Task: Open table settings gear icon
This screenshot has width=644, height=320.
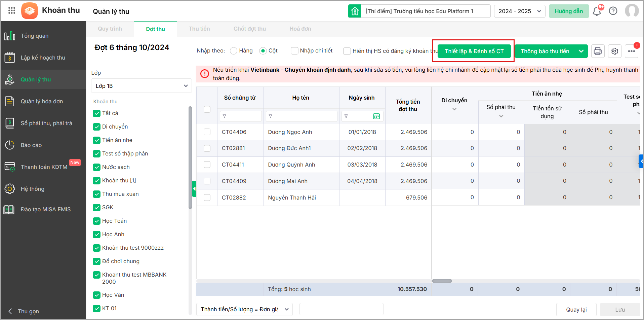Action: 615,51
